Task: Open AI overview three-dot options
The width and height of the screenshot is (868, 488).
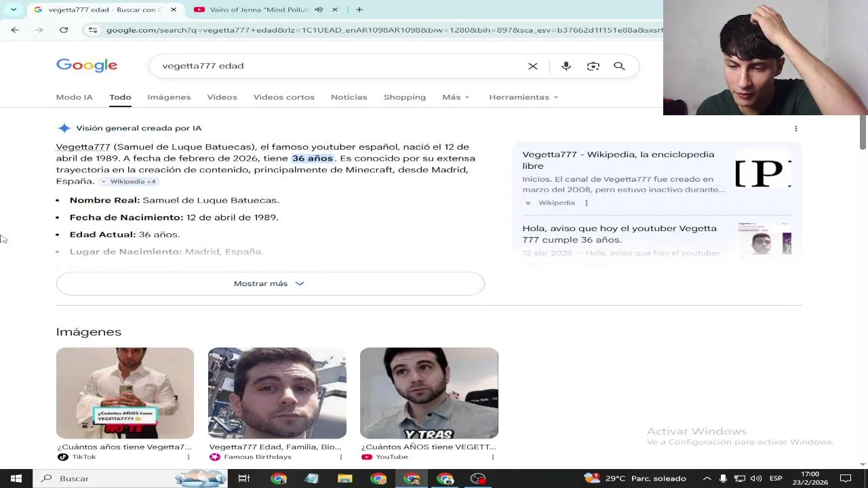Action: (796, 128)
